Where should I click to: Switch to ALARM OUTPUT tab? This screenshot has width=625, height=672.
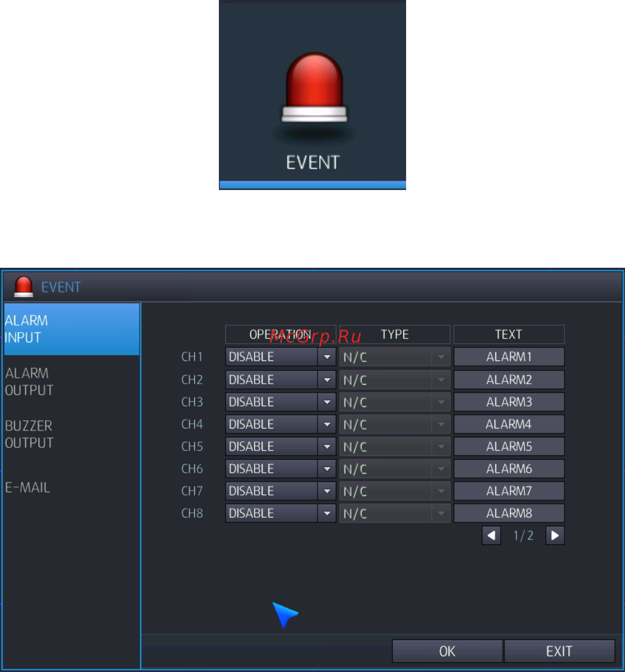click(x=72, y=382)
